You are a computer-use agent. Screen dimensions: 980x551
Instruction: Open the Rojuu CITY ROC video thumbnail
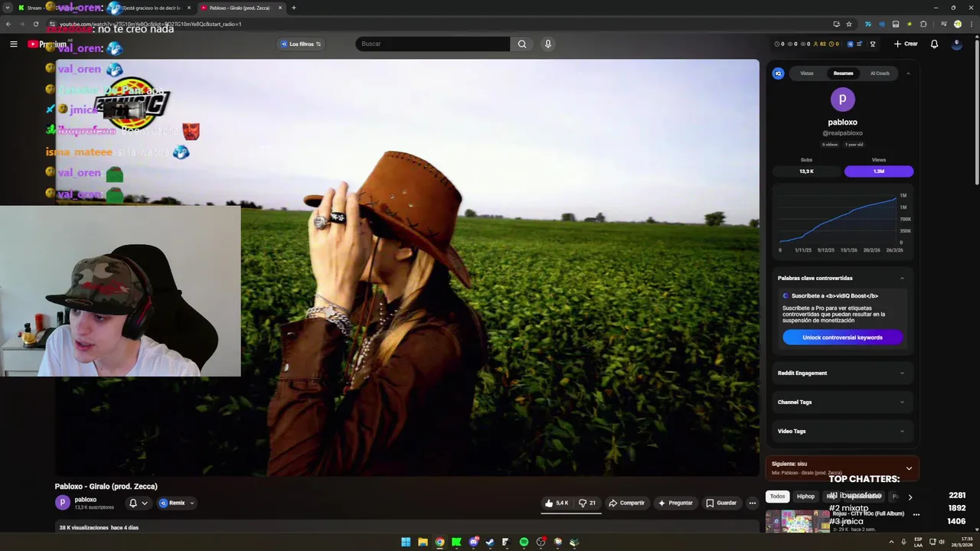click(x=797, y=521)
